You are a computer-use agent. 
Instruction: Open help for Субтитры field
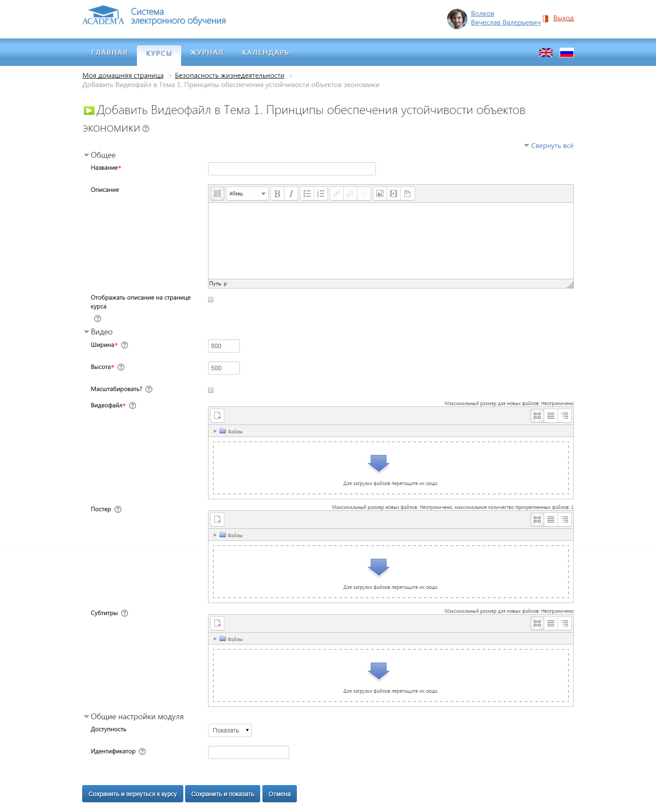(x=125, y=613)
